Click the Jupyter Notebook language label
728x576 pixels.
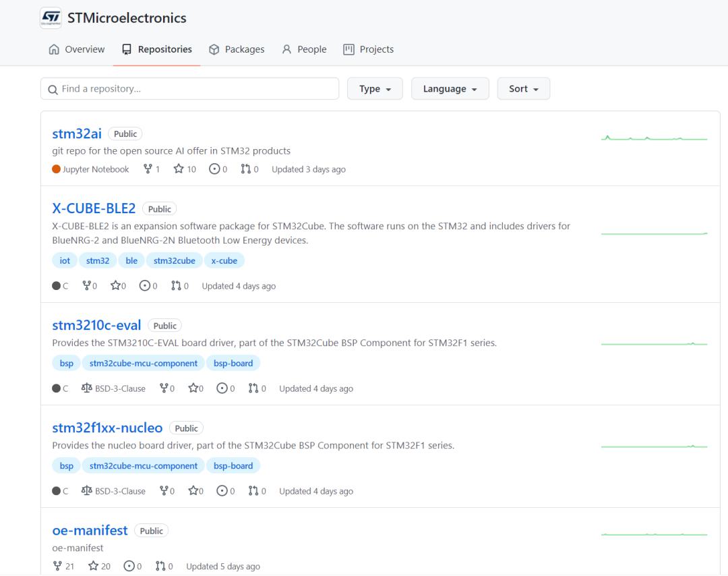(90, 169)
